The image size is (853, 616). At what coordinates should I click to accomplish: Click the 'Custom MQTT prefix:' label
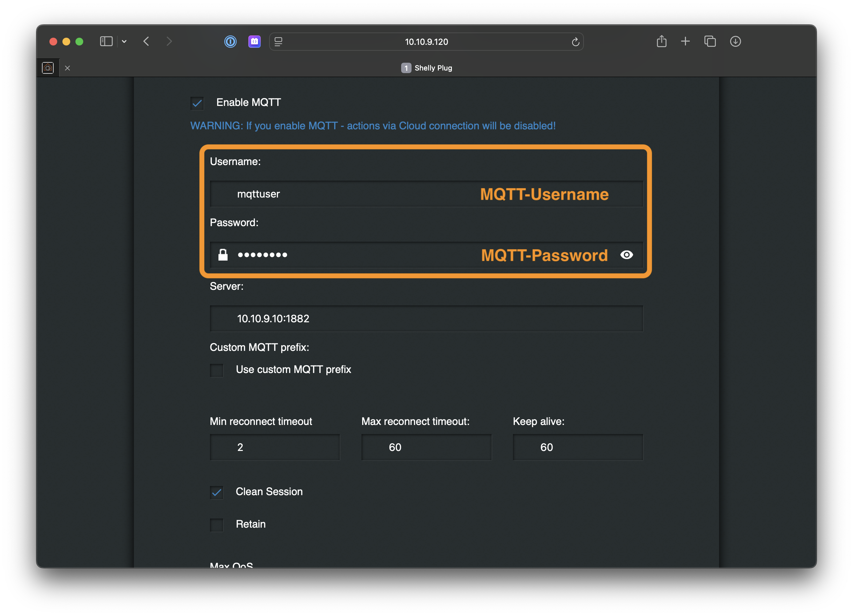tap(259, 347)
